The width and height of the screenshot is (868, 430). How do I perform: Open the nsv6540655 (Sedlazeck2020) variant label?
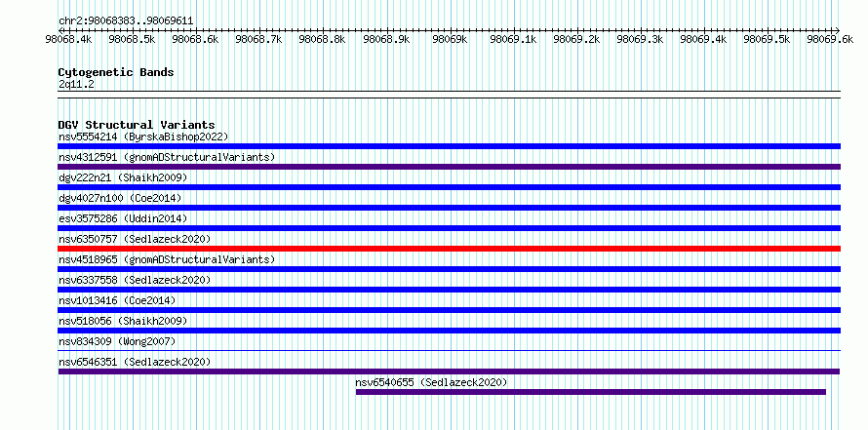click(431, 382)
